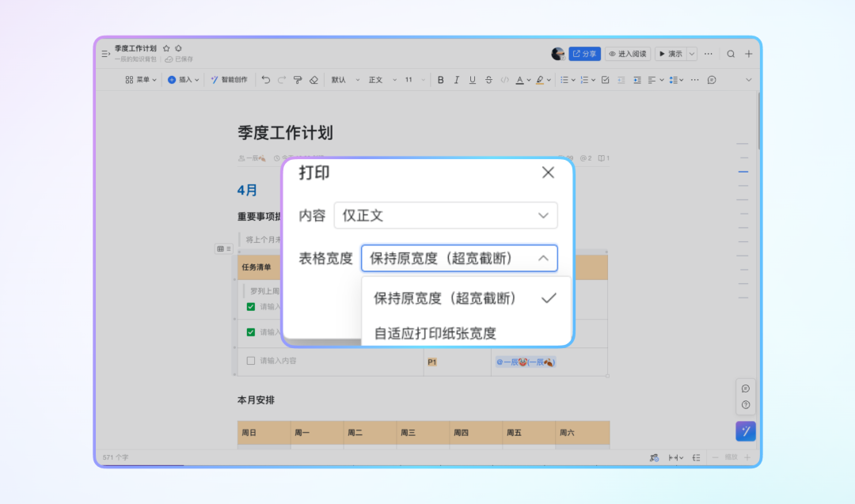Open the 智能创作 smart creation tool
The width and height of the screenshot is (855, 504).
[x=229, y=80]
